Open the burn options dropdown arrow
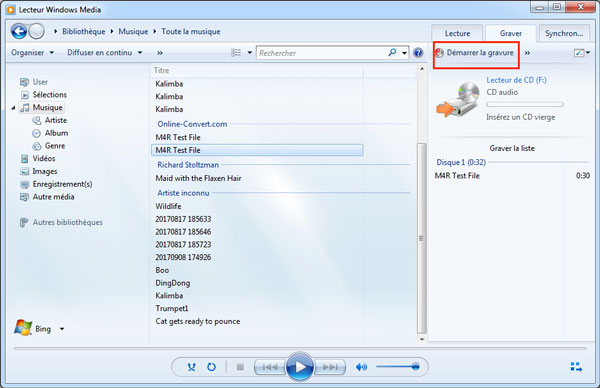 [x=588, y=53]
